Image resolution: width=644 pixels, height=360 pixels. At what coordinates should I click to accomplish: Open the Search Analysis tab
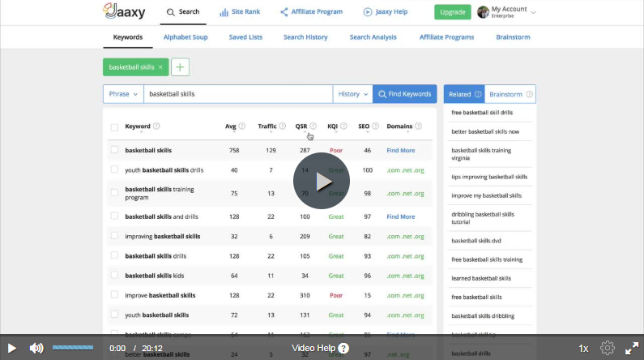click(x=373, y=37)
